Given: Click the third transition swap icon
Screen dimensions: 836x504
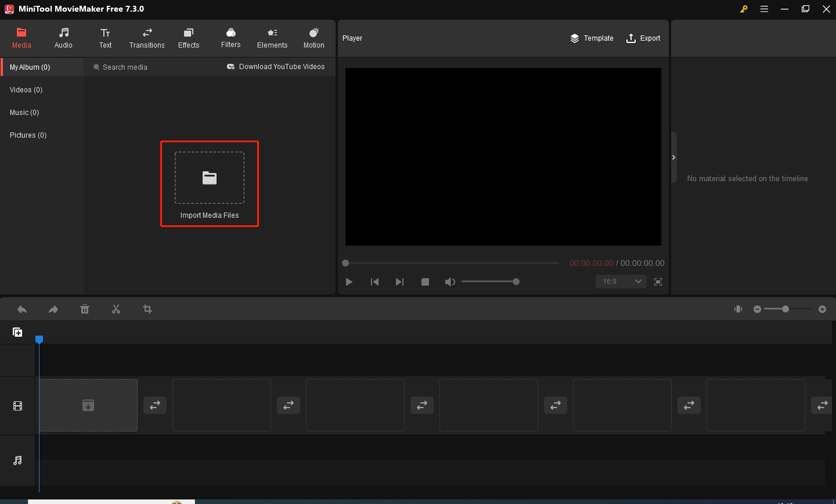Looking at the screenshot, I should 422,405.
